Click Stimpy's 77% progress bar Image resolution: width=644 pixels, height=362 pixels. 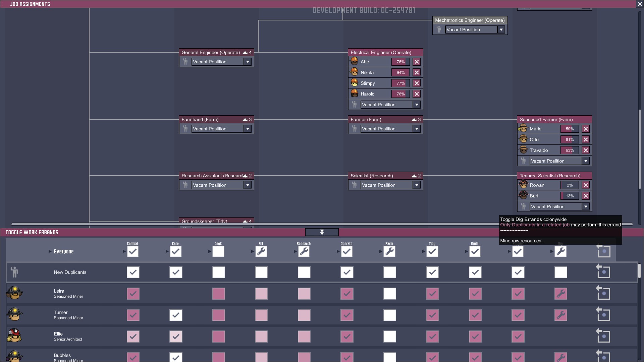[400, 83]
